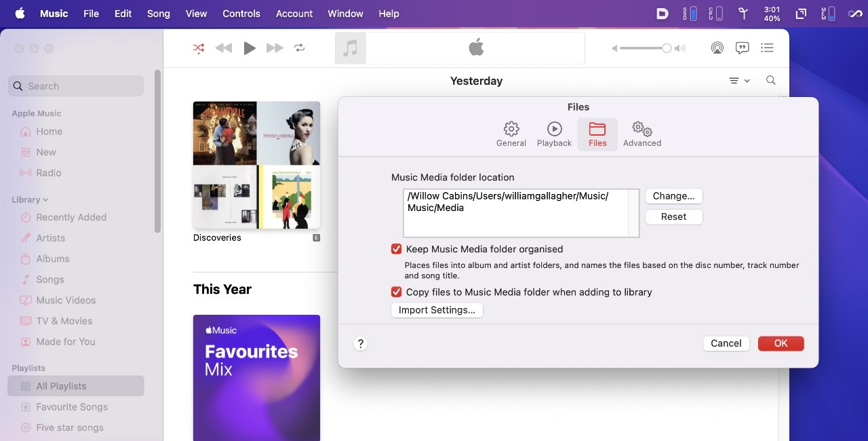Click the Music Media folder path box
The width and height of the screenshot is (868, 441).
click(521, 213)
